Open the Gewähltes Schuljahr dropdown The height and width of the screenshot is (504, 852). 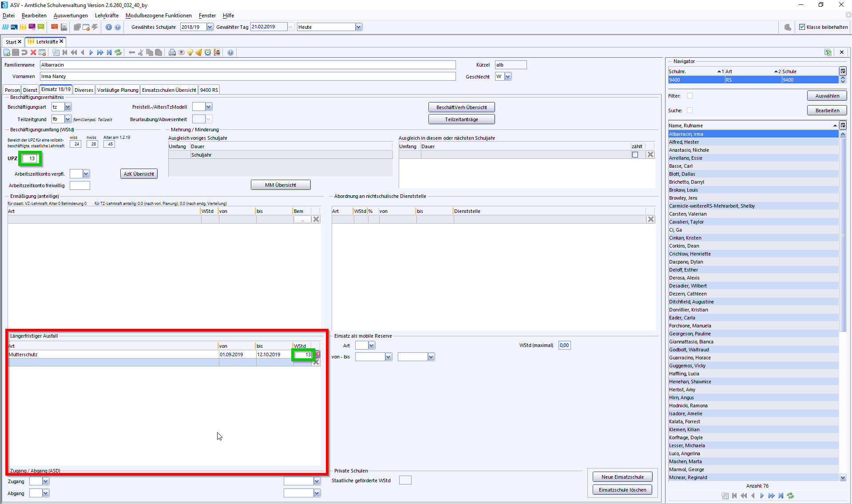210,27
